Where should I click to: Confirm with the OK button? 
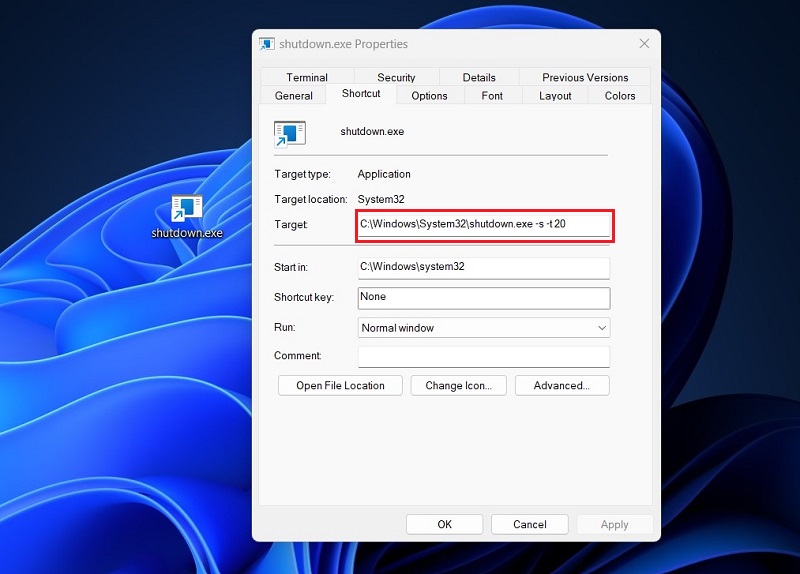[444, 525]
